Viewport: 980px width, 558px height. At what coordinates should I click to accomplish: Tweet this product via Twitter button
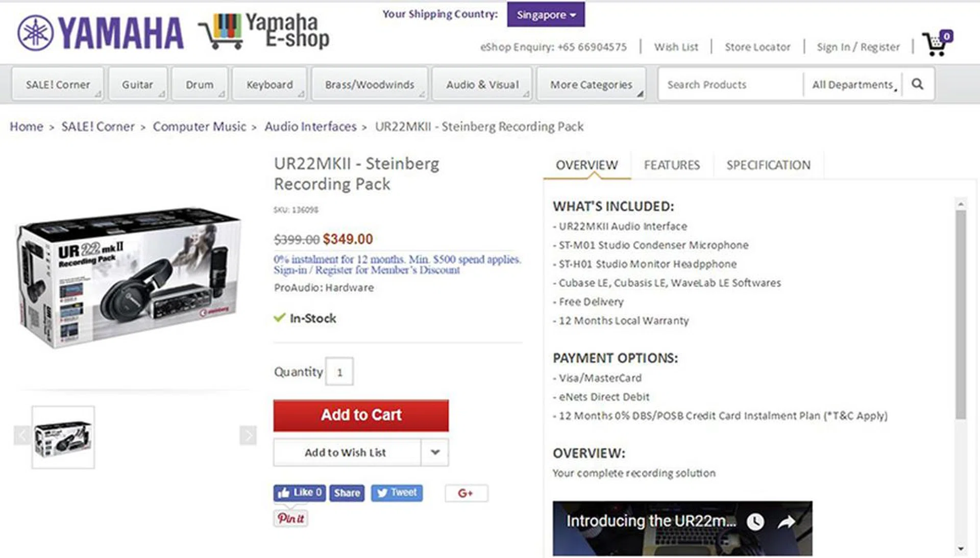397,493
